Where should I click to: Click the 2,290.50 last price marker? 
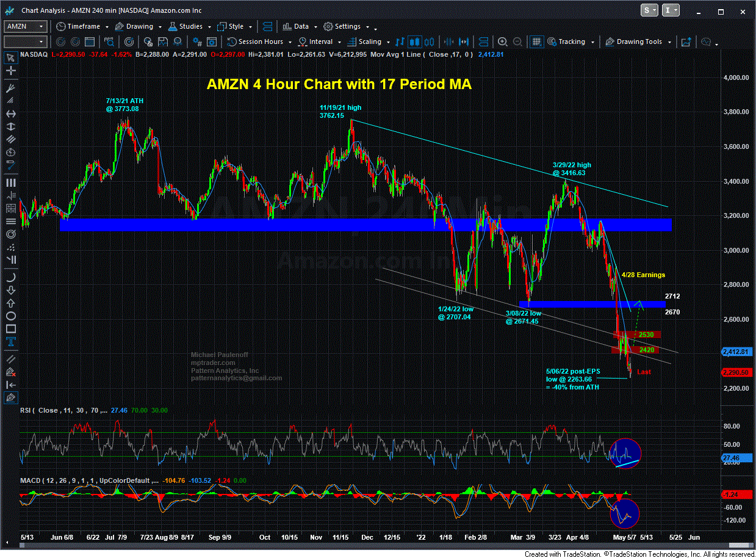pyautogui.click(x=735, y=372)
